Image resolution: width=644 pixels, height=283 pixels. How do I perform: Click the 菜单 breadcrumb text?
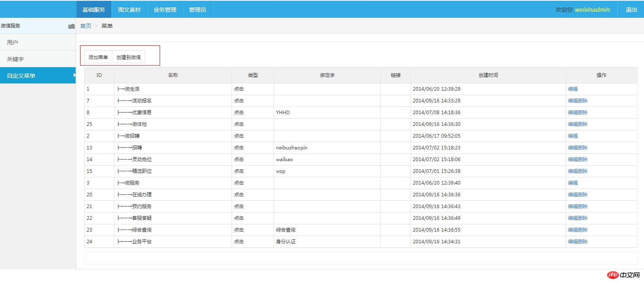coord(107,26)
